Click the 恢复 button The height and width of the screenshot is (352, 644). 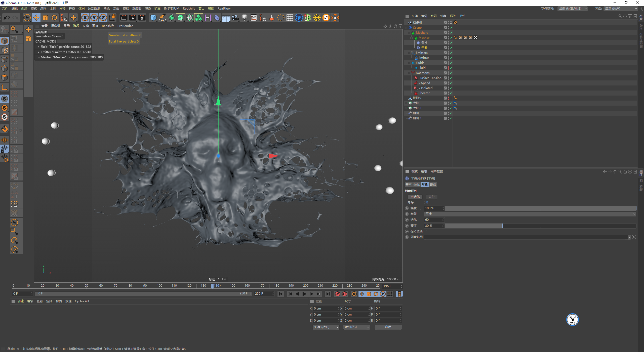432,197
